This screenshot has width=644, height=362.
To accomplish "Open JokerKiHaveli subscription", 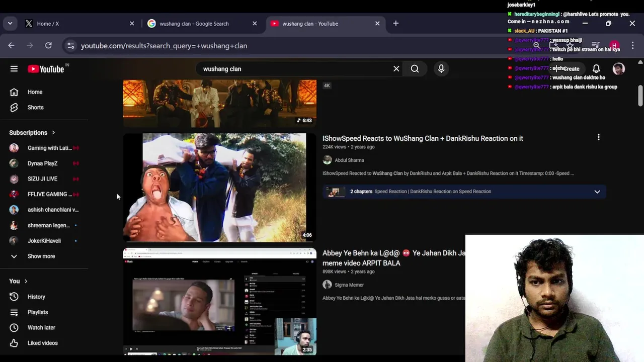I will click(45, 241).
